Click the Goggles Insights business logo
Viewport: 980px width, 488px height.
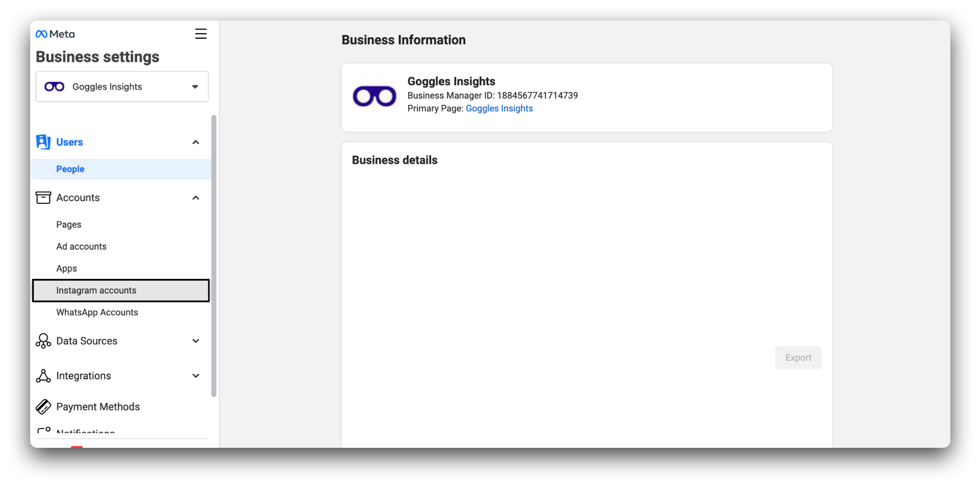pos(374,97)
